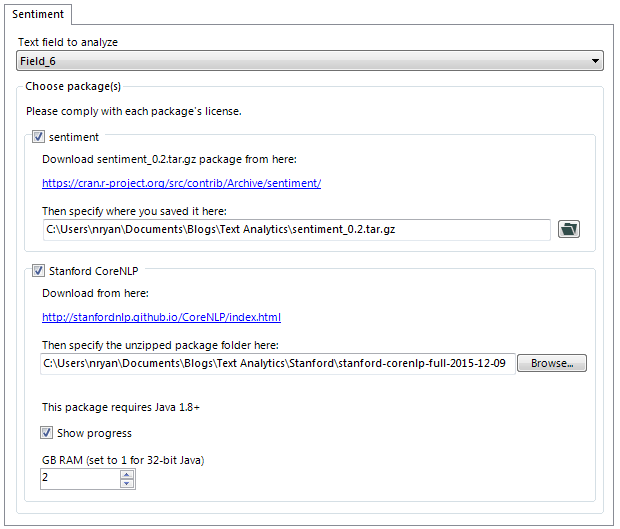Image resolution: width=620 pixels, height=529 pixels.
Task: Select the Sentiment tab
Action: [38, 14]
